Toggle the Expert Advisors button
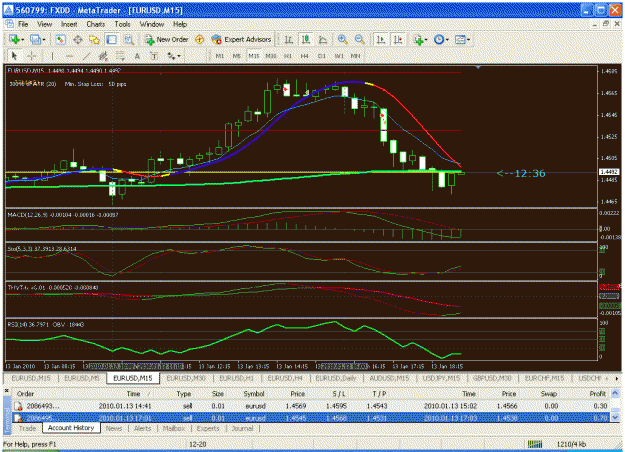 point(242,39)
